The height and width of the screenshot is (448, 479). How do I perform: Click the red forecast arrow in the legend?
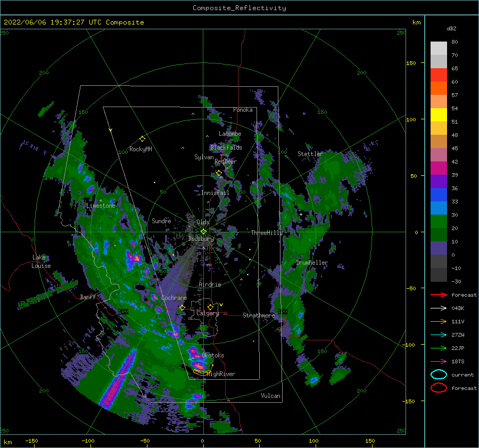point(439,295)
